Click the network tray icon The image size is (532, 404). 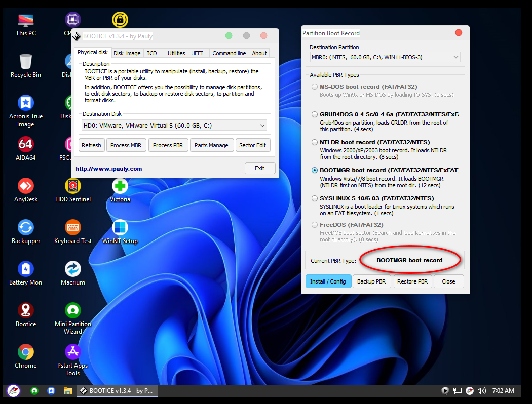pos(458,391)
